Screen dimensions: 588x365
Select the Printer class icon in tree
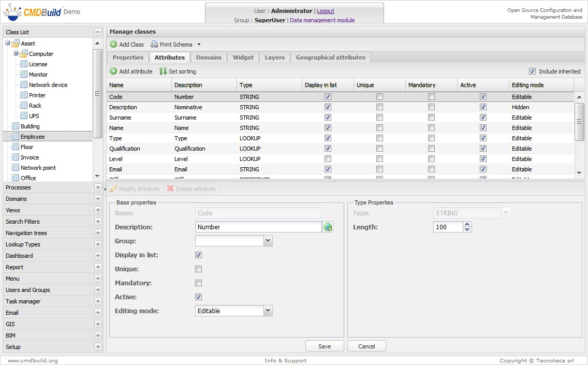pos(24,95)
